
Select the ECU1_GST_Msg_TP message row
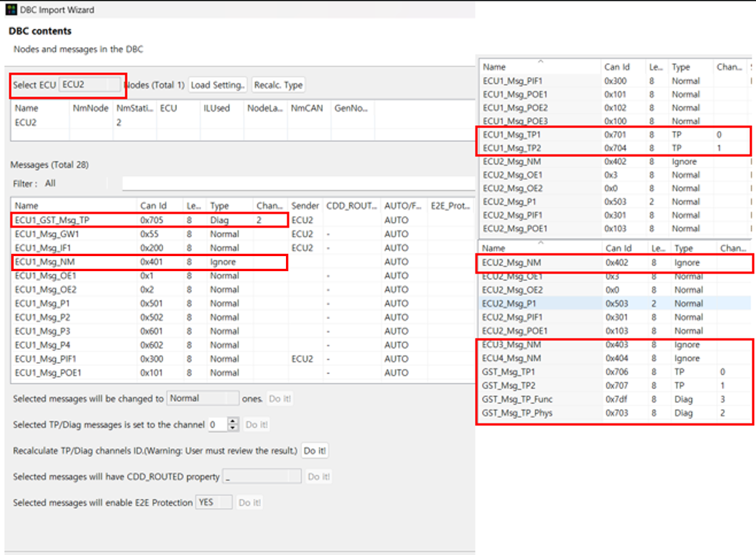243,220
